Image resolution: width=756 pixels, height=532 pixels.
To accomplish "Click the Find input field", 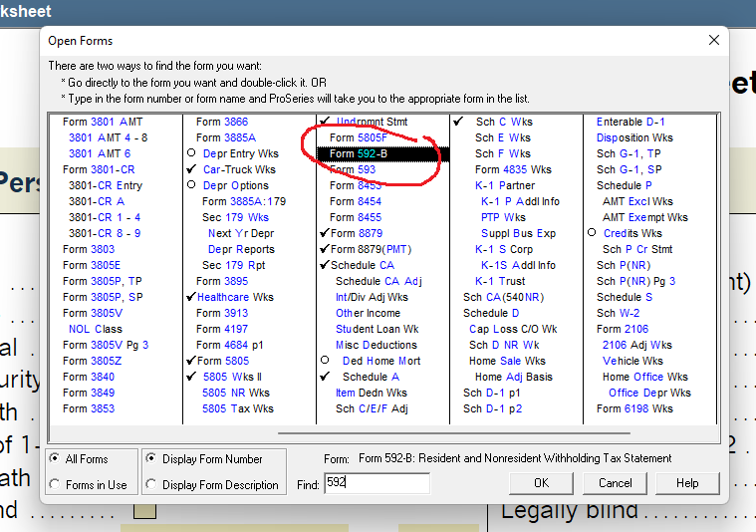I will [377, 484].
